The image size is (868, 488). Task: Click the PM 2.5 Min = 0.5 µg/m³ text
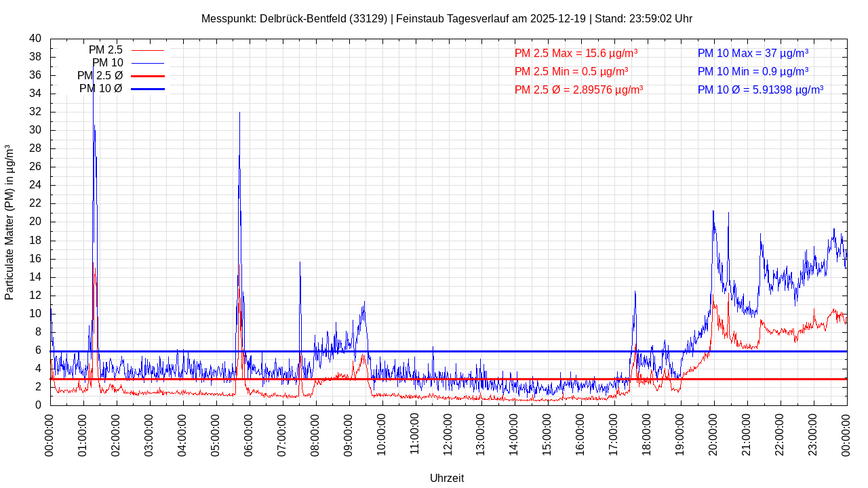(571, 71)
